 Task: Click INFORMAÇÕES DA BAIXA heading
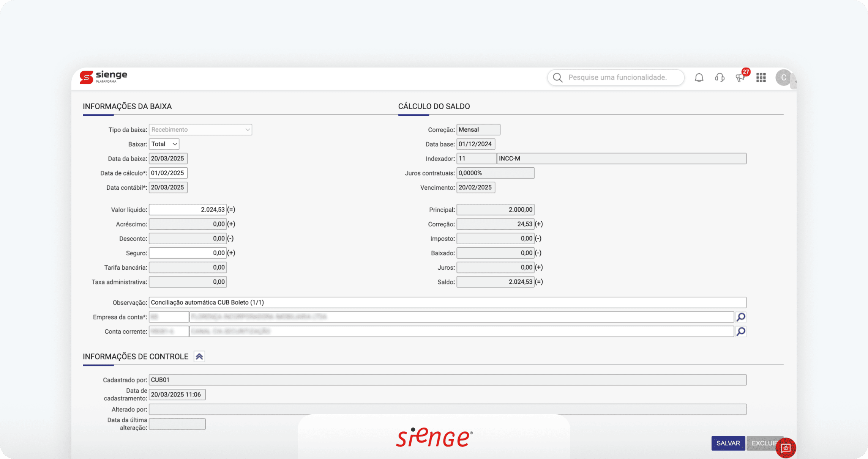(x=127, y=106)
